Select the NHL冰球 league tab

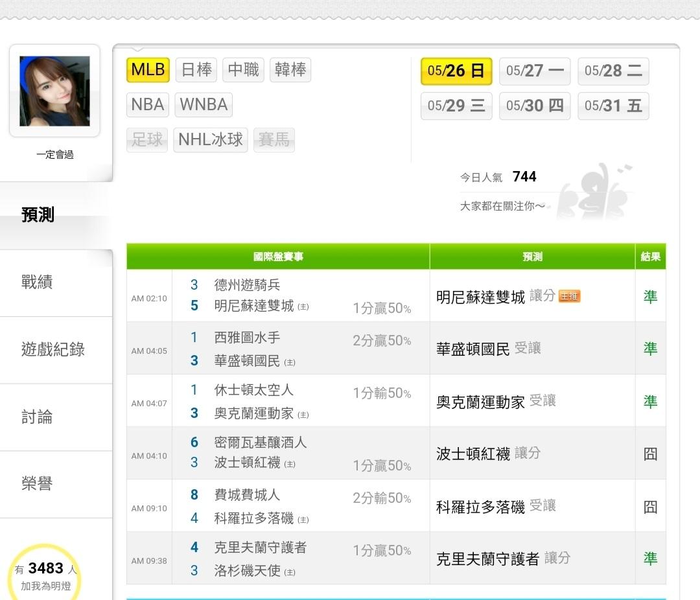210,140
